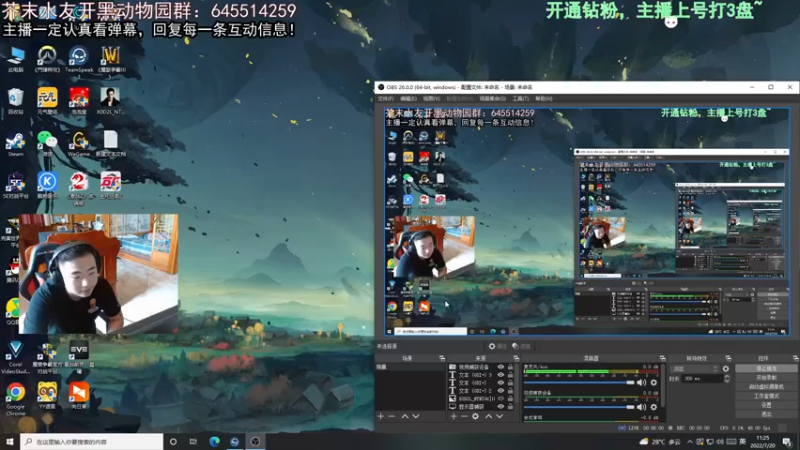Open the Help menu in OBS

click(x=544, y=98)
